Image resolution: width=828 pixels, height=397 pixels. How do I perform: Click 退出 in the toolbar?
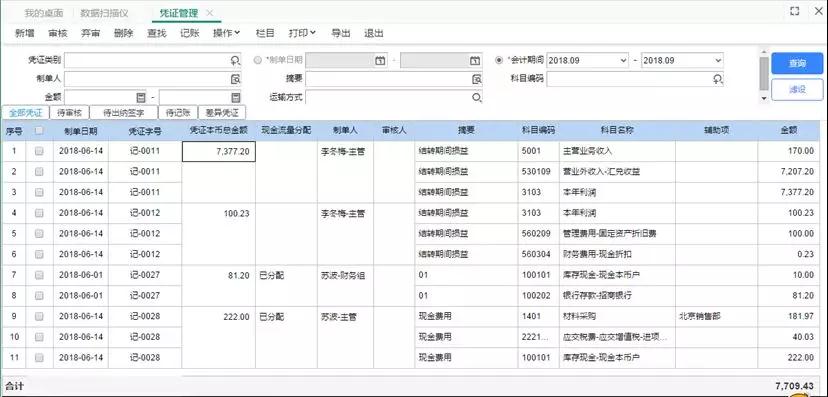point(373,33)
